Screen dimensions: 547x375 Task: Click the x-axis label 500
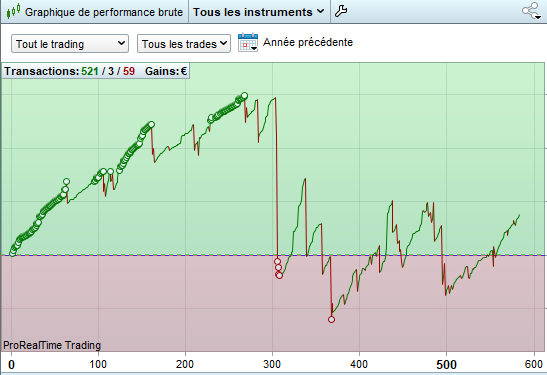[446, 365]
